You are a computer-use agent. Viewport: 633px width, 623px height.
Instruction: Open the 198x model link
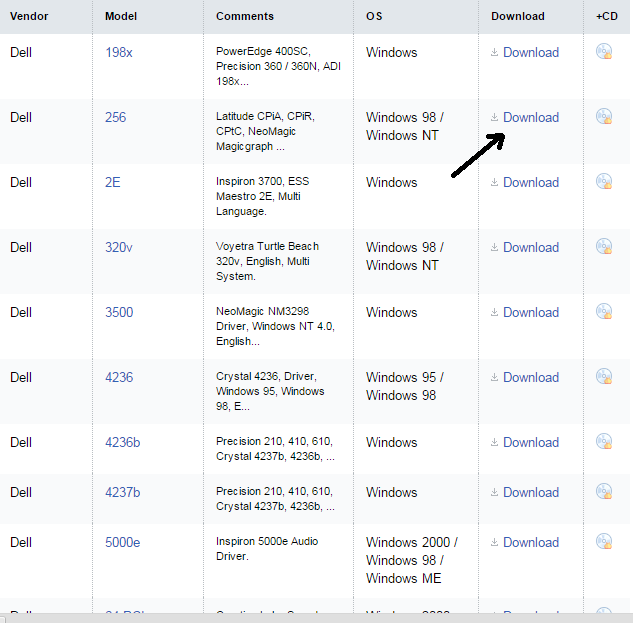pyautogui.click(x=119, y=52)
